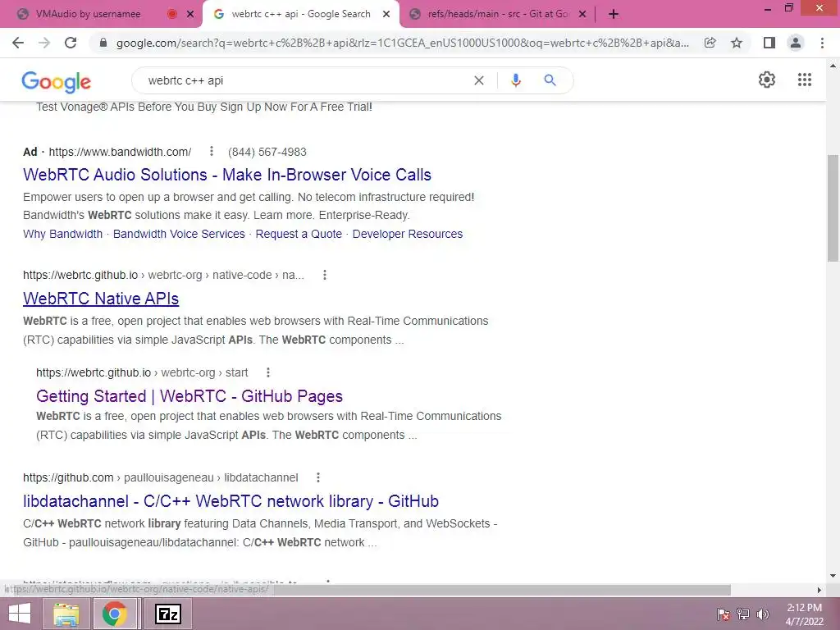The width and height of the screenshot is (840, 630).
Task: Open File Explorer from taskbar
Action: point(66,614)
